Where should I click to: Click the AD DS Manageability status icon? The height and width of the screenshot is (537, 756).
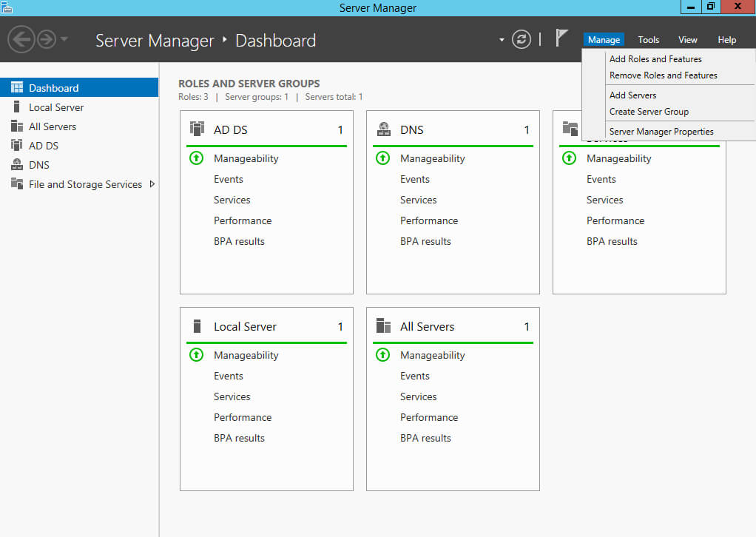[196, 158]
